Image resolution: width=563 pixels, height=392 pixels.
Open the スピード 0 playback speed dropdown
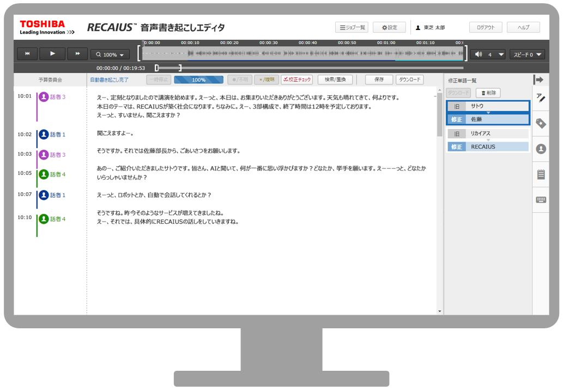(x=527, y=54)
